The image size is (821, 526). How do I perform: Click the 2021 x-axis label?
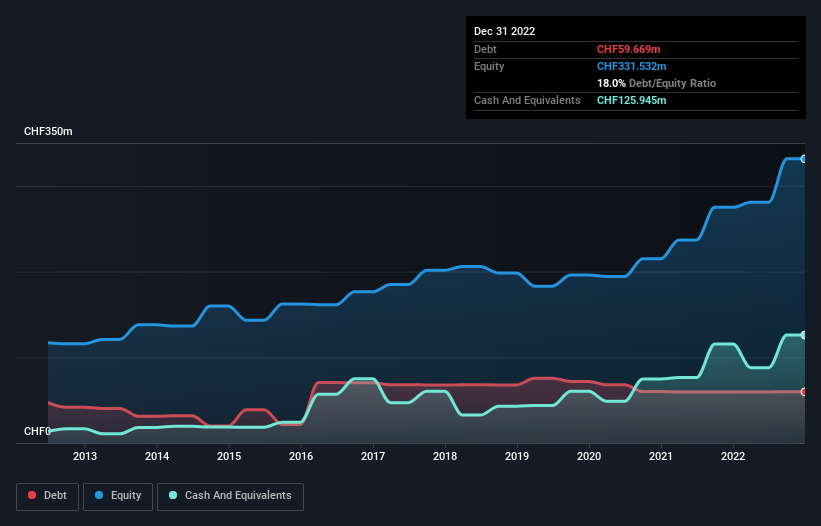[x=661, y=456]
